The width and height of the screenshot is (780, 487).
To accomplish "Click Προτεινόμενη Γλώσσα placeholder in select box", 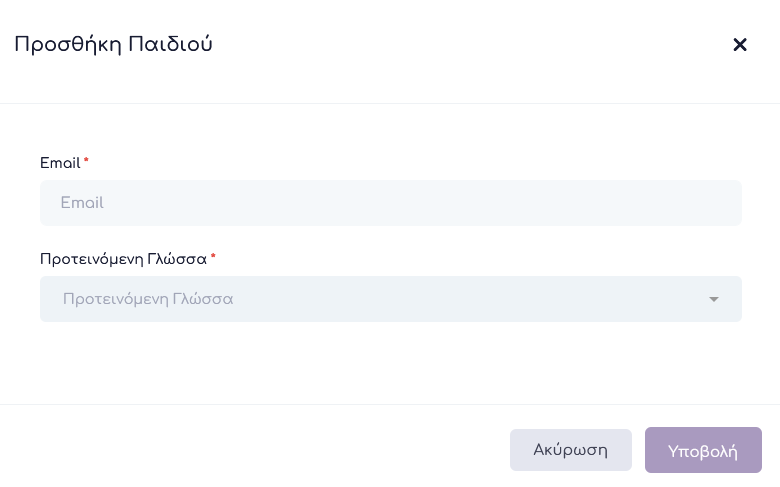I will (148, 299).
